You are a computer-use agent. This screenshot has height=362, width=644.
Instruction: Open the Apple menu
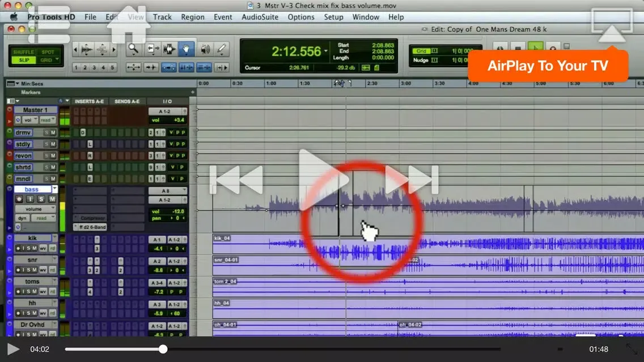(14, 17)
